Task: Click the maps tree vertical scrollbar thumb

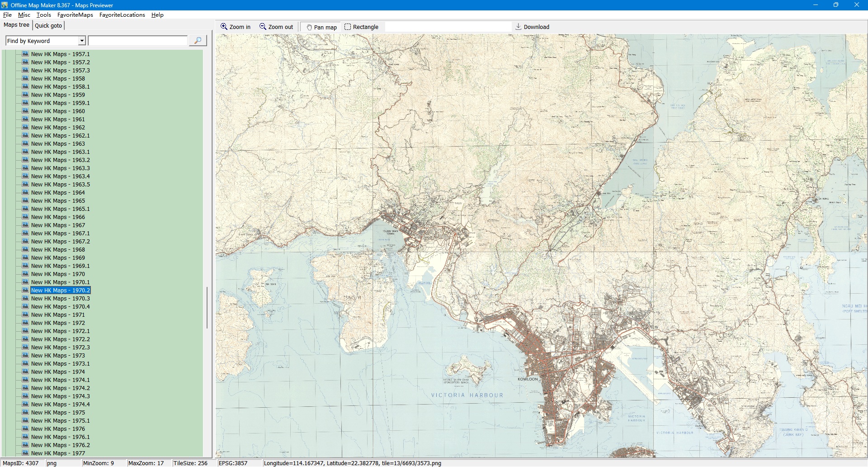Action: point(207,308)
